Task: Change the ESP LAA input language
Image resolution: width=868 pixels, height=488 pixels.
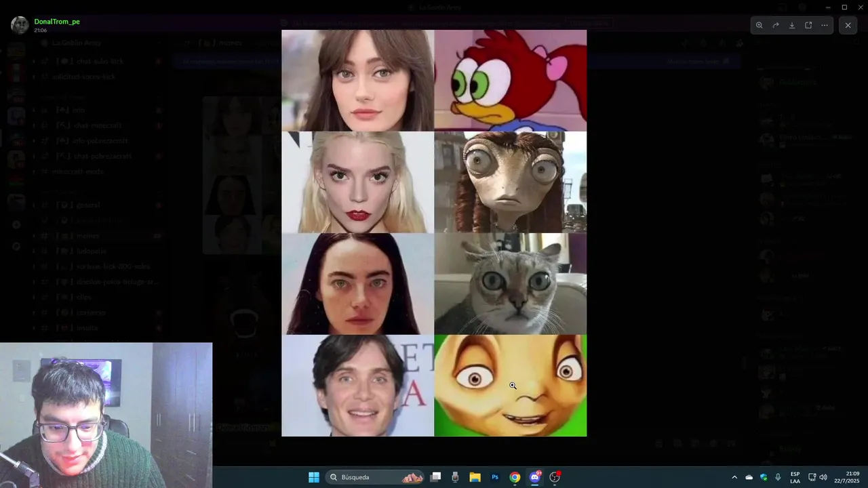Action: (795, 477)
